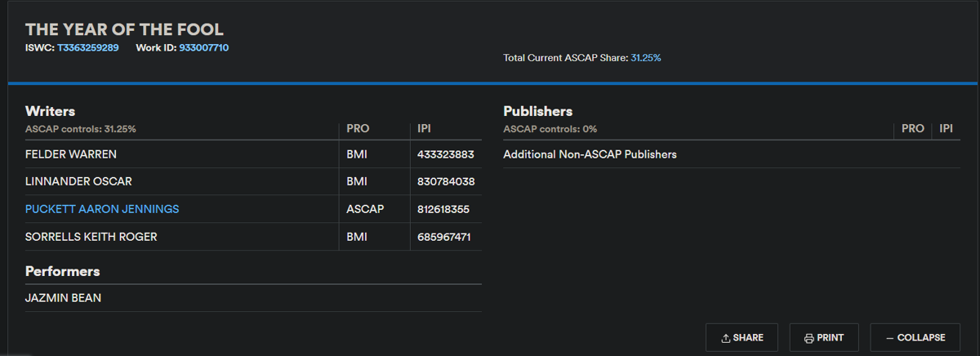The height and width of the screenshot is (356, 980).
Task: Collapse the work details panel
Action: 915,338
